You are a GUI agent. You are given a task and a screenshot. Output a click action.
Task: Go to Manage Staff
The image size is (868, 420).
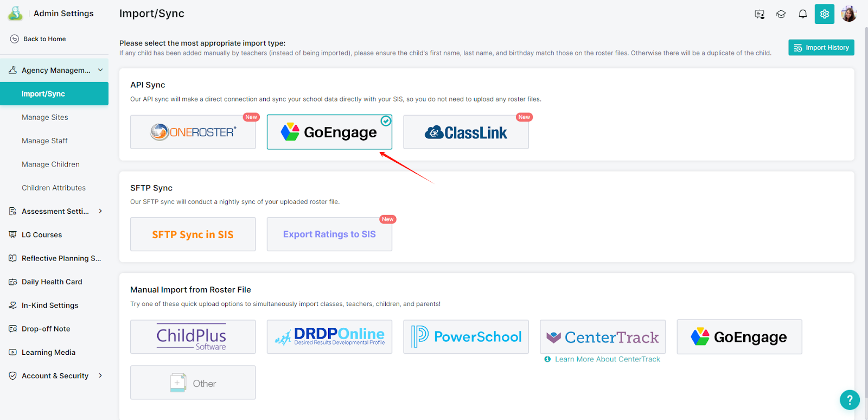44,141
